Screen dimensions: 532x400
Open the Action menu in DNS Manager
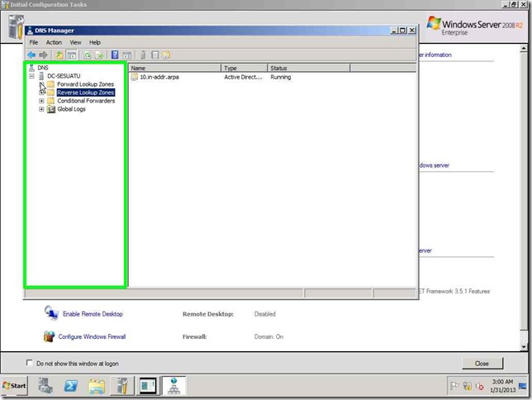point(54,42)
